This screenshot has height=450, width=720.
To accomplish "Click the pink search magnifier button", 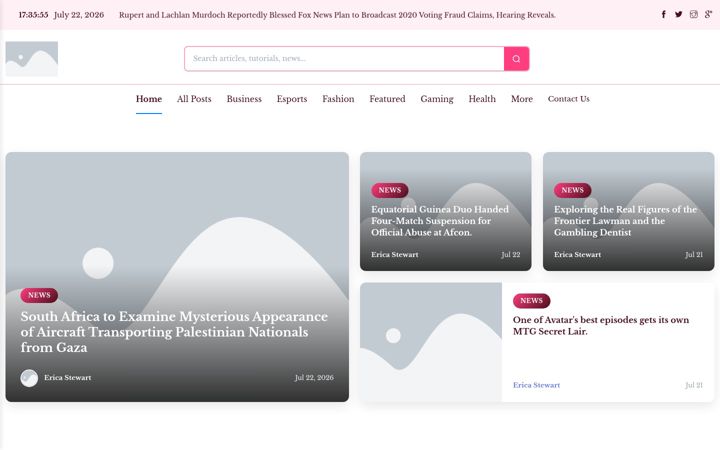I will (517, 59).
